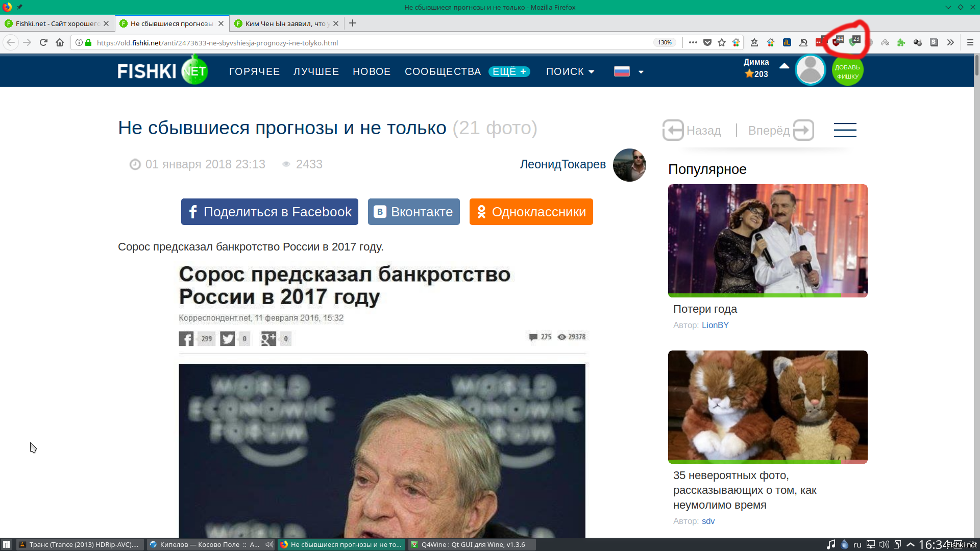Close the Не сбывшиеся прогнозы tab
Viewport: 980px width, 551px height.
coord(221,23)
